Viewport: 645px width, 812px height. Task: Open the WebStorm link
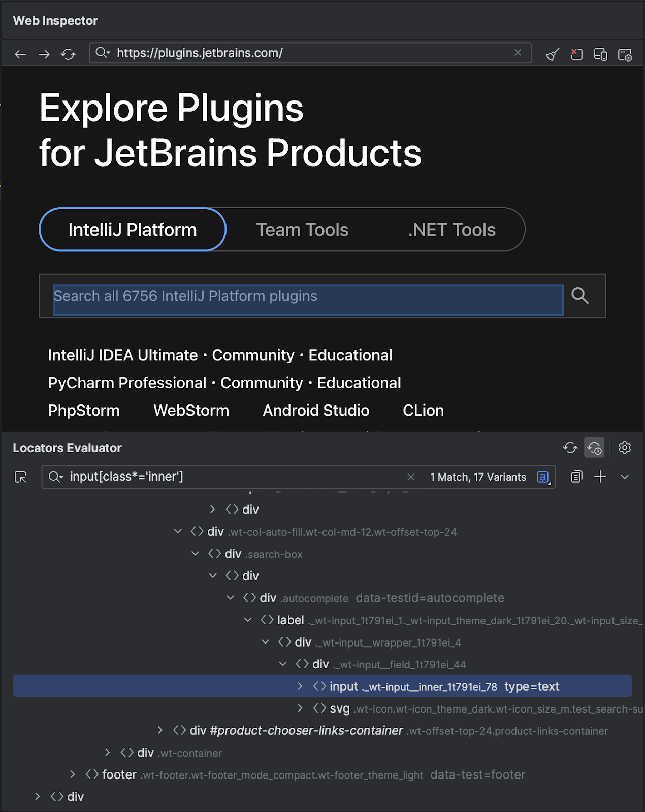[x=191, y=410]
